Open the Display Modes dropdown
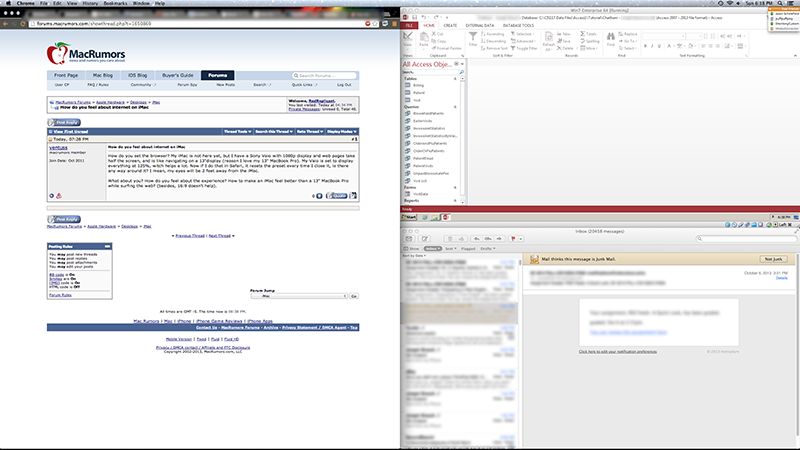800x450 pixels. click(342, 132)
